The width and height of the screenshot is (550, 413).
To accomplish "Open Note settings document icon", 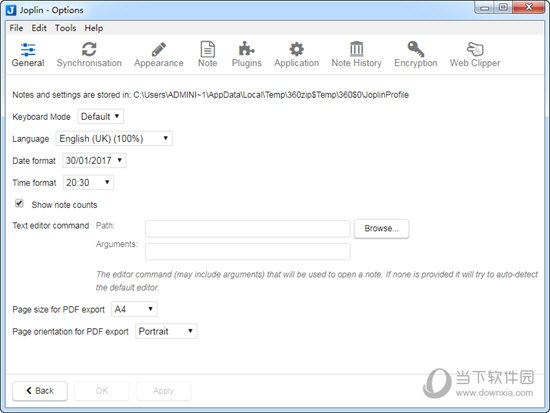I will click(208, 49).
